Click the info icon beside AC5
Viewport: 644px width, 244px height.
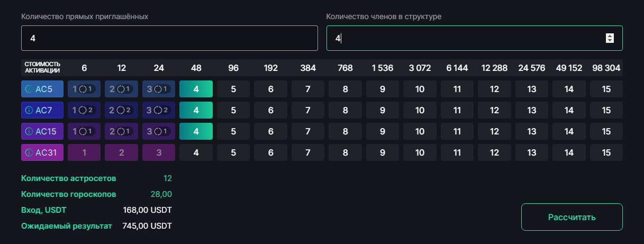click(29, 89)
